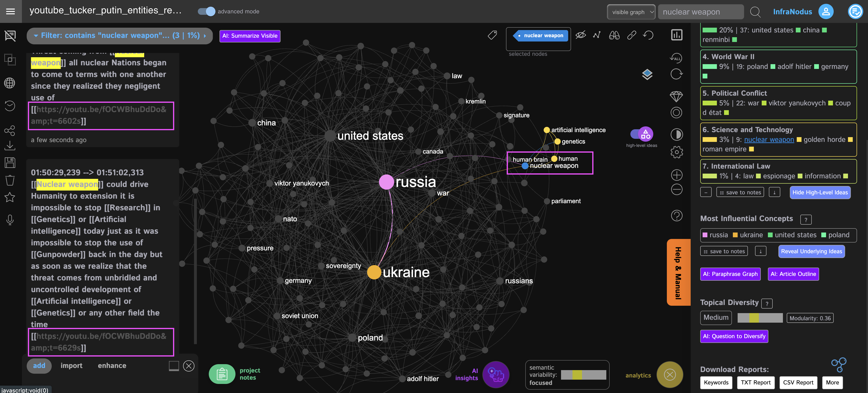
Task: Switch to the add tab
Action: 39,366
